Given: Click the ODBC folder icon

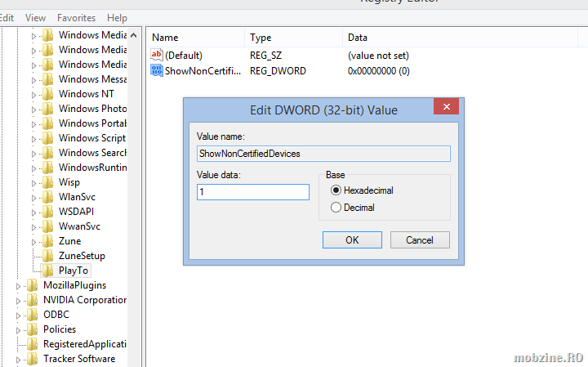Looking at the screenshot, I should point(32,315).
